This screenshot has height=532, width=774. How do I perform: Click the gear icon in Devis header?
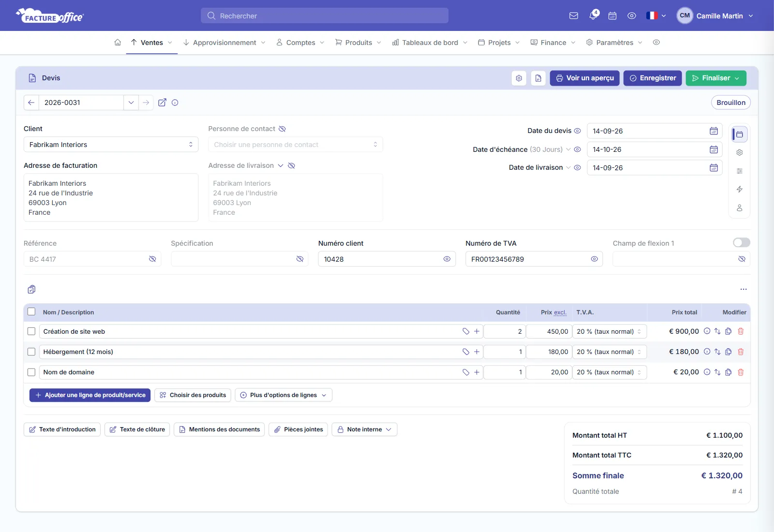coord(519,78)
